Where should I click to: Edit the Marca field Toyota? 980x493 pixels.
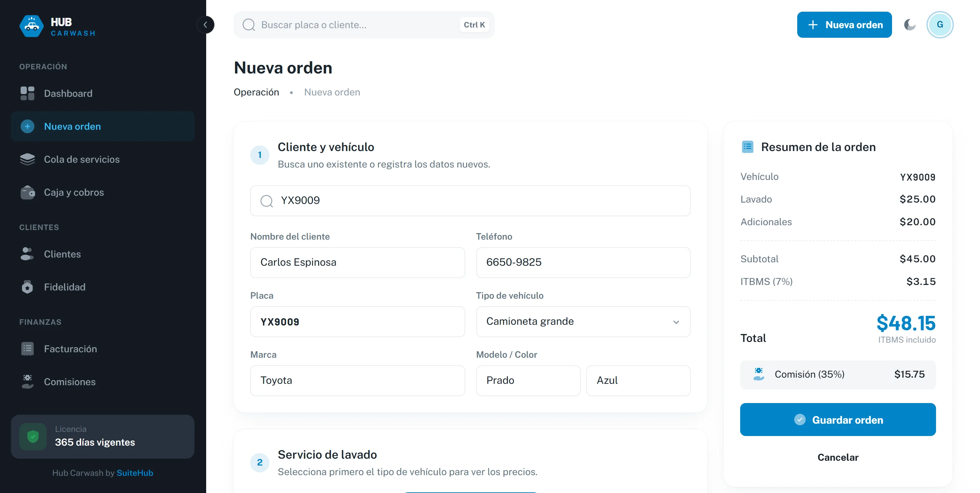click(x=357, y=381)
